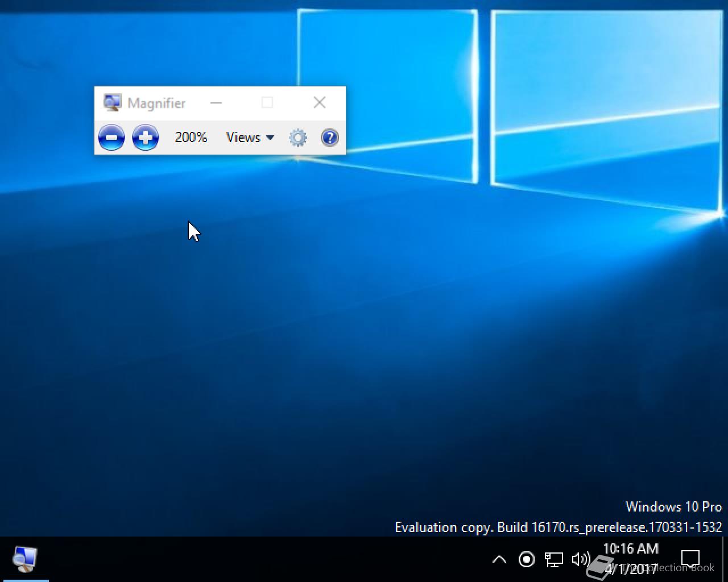
Task: Click the Magnifier app icon in title bar
Action: (x=112, y=103)
